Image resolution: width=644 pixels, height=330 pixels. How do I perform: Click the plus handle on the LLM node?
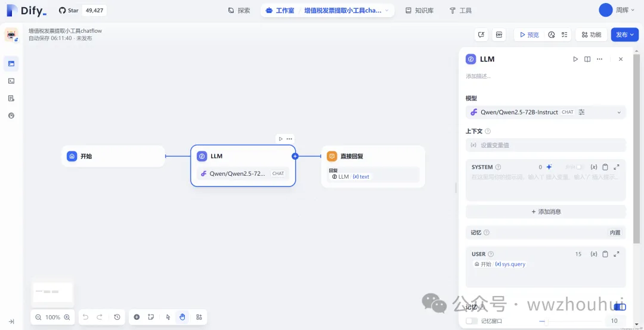coord(295,156)
